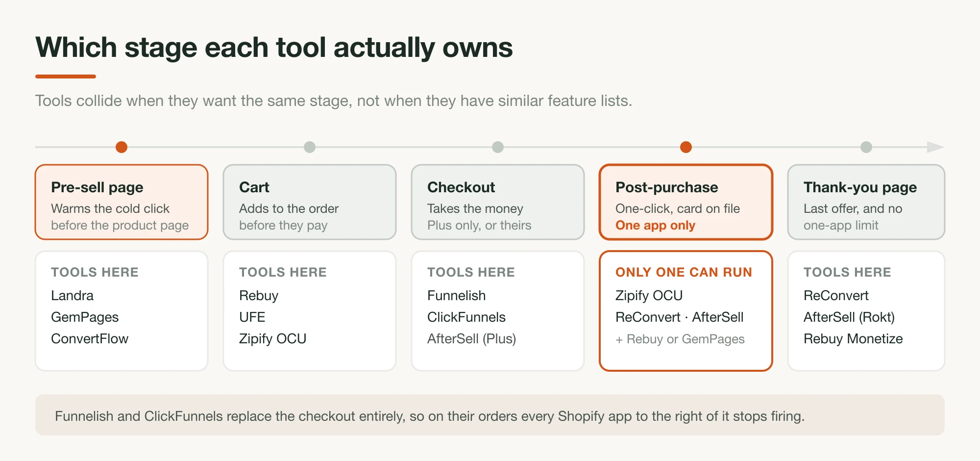
Task: Click 'Zipify OCU' in the Cart tools list
Action: [273, 339]
